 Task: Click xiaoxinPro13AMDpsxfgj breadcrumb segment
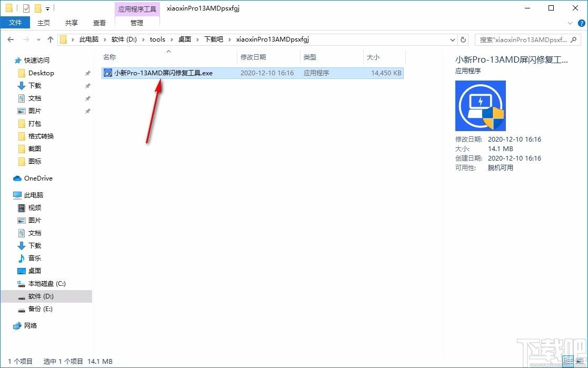click(x=273, y=39)
